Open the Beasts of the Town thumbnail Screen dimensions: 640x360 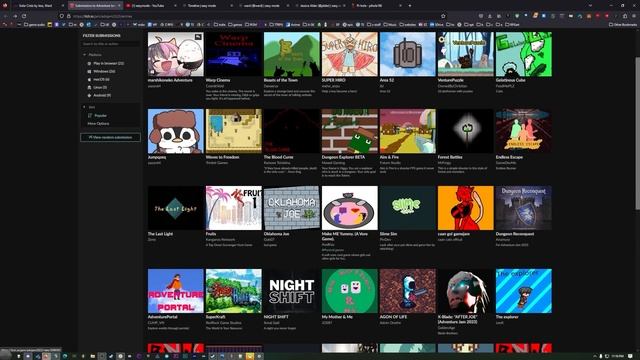292,54
